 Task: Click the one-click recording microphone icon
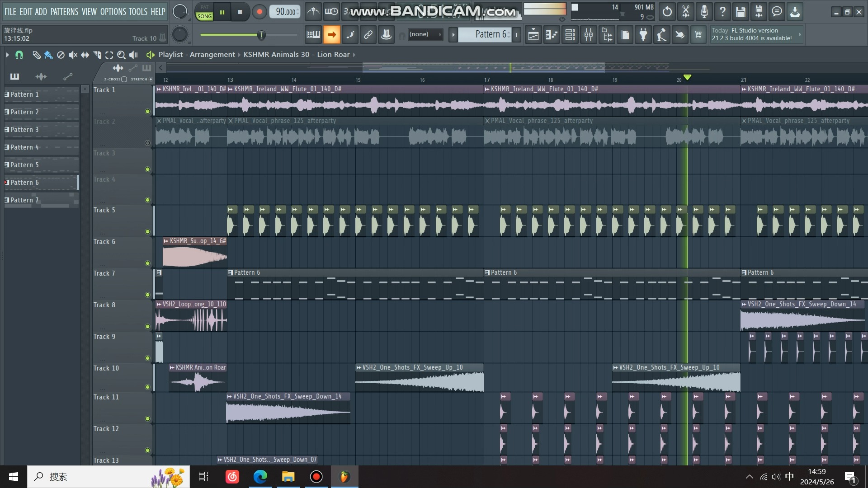coord(704,12)
